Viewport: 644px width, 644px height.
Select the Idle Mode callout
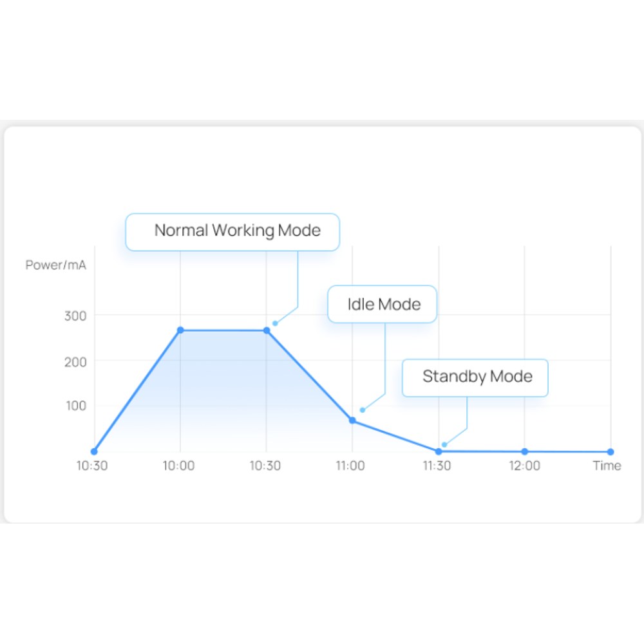(x=382, y=304)
